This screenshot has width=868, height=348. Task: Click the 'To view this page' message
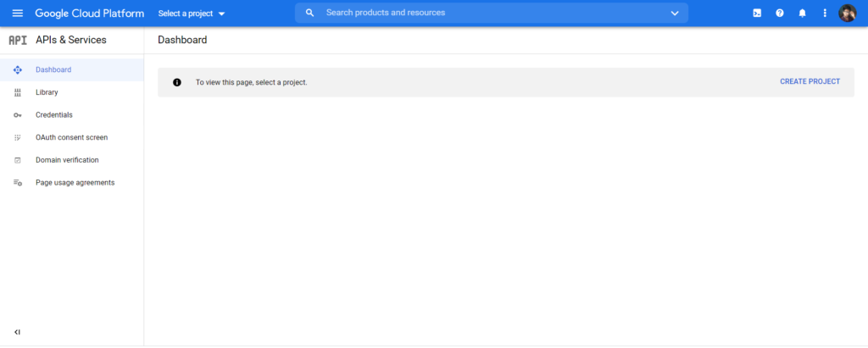[x=251, y=82]
